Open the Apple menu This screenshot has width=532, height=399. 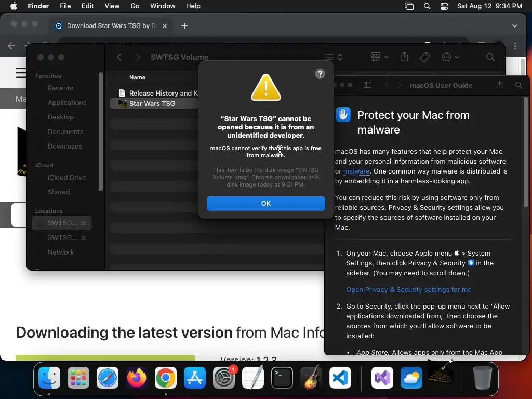point(14,6)
